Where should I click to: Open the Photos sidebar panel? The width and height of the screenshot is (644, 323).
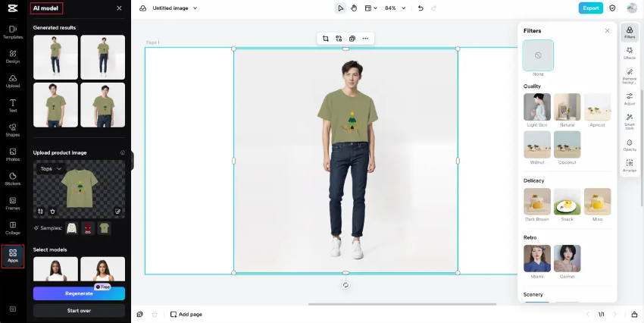click(13, 155)
